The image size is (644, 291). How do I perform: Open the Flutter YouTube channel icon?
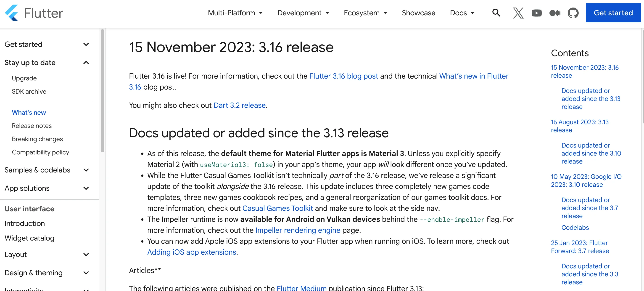(x=536, y=13)
